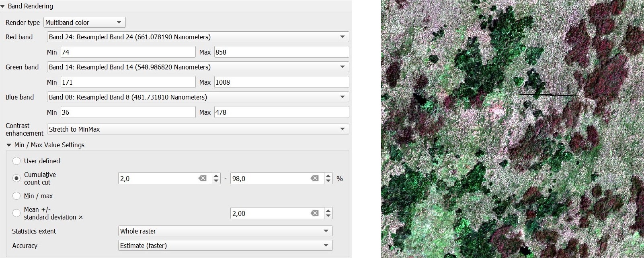Open the Contrast enhancement dropdown
The height and width of the screenshot is (258, 644).
tap(198, 129)
